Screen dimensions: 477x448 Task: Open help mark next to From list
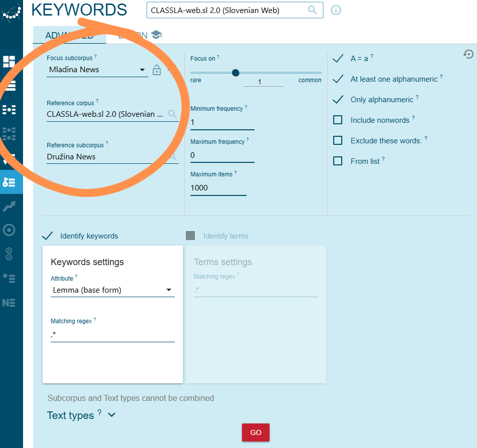point(383,159)
